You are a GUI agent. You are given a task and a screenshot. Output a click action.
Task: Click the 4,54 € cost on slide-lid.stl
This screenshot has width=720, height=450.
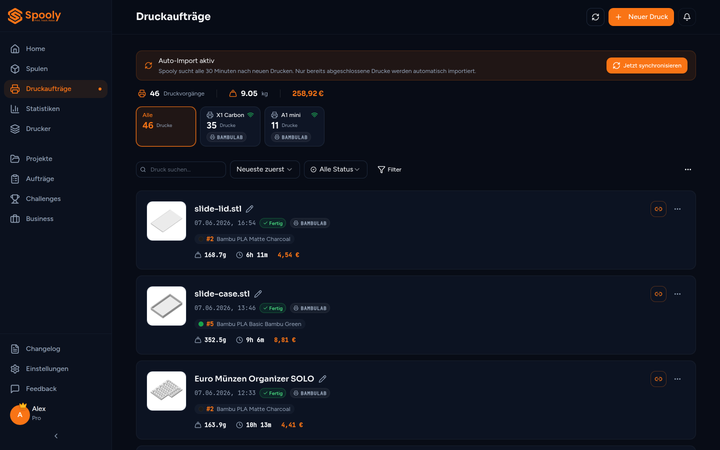(288, 255)
